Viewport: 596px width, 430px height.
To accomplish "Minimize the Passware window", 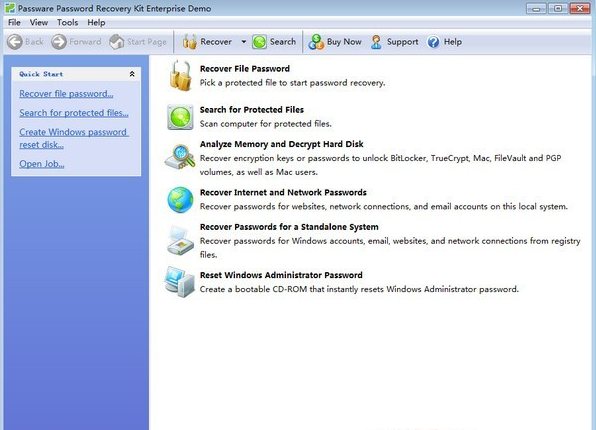I will coord(536,8).
